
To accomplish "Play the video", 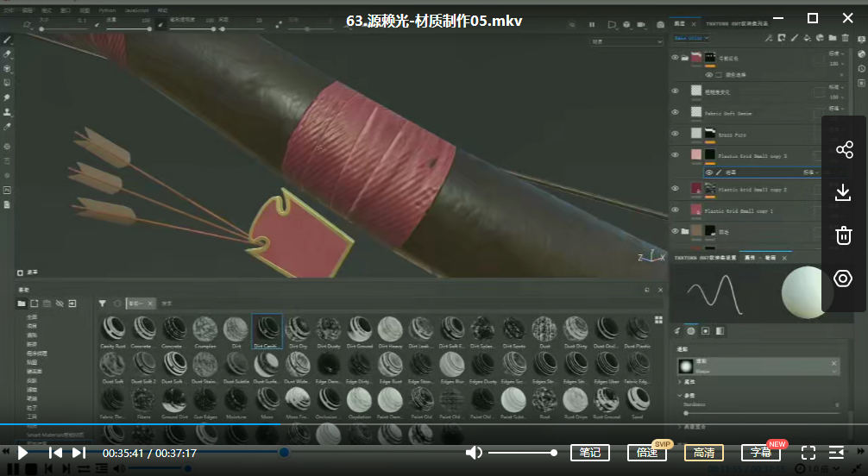I will tap(23, 453).
